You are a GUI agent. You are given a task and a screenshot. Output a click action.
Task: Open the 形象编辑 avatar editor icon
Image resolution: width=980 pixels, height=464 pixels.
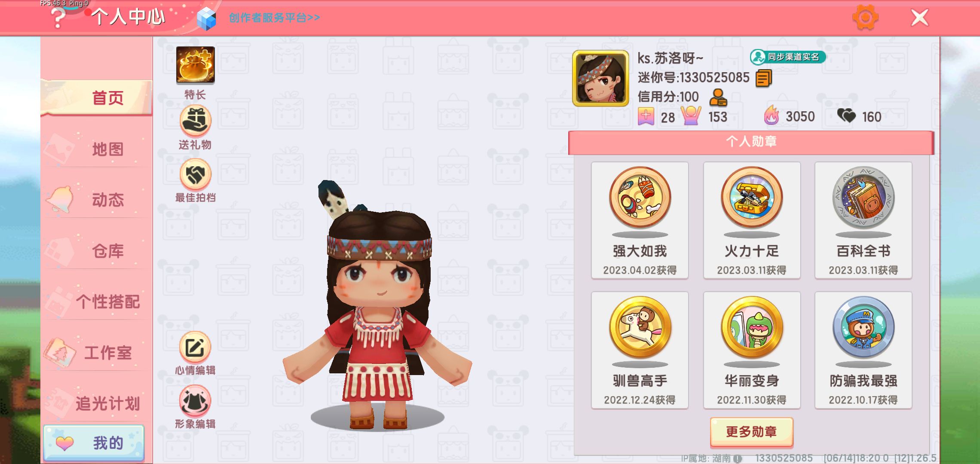(195, 401)
